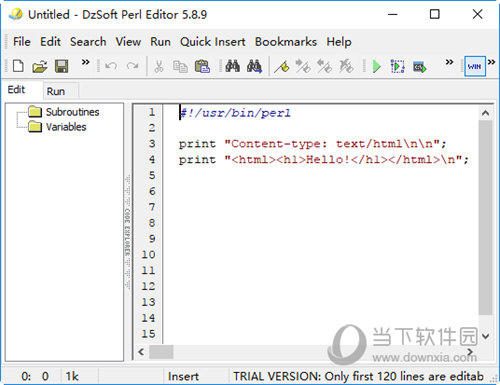Click the Content-type print statement line
This screenshot has width=500, height=385.
coord(312,144)
